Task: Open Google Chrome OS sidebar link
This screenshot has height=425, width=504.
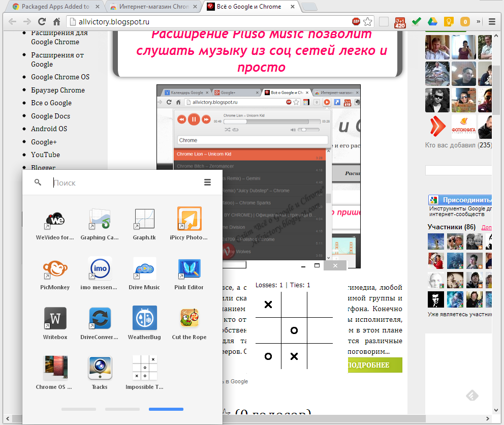Action: coord(60,77)
